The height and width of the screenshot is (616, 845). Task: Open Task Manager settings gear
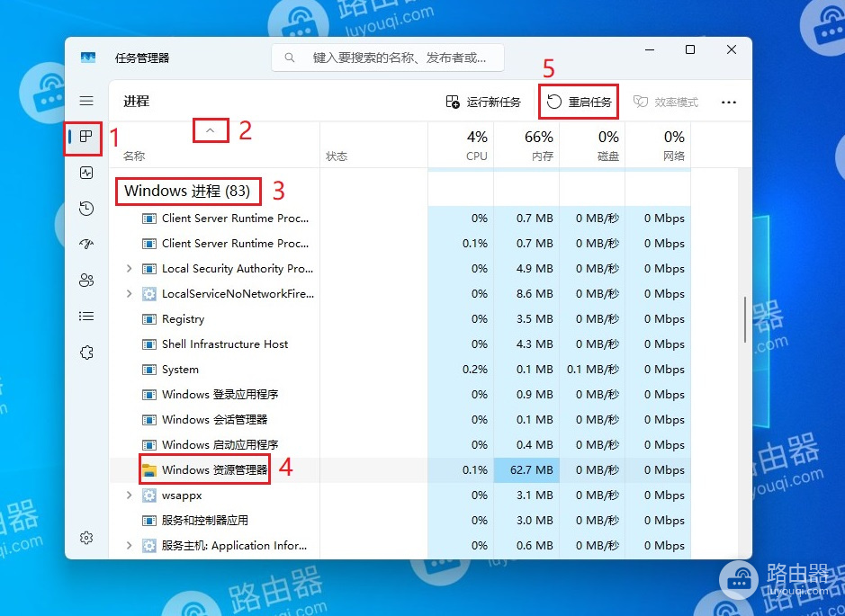point(86,538)
